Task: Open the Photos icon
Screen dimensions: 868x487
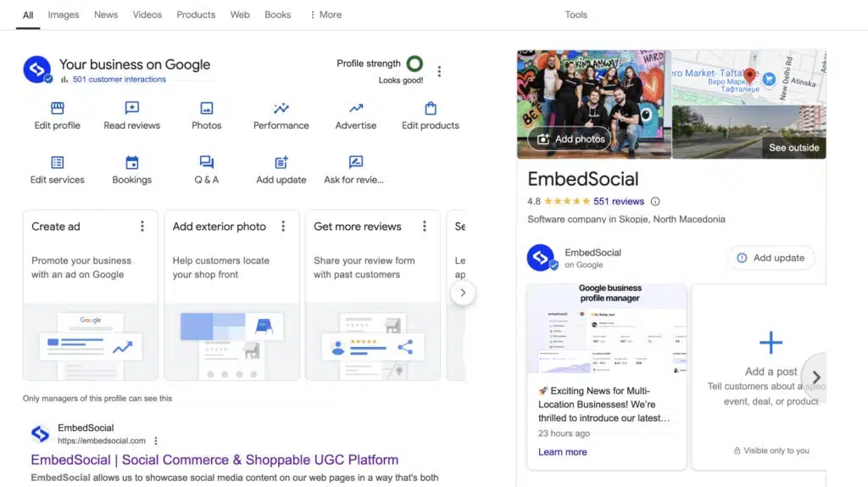Action: coord(207,108)
